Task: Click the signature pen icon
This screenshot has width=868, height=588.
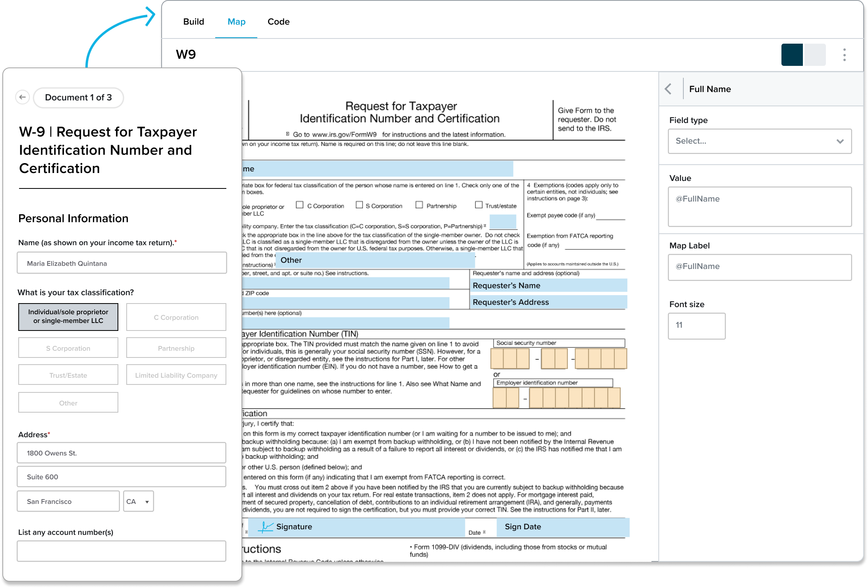Action: click(265, 527)
